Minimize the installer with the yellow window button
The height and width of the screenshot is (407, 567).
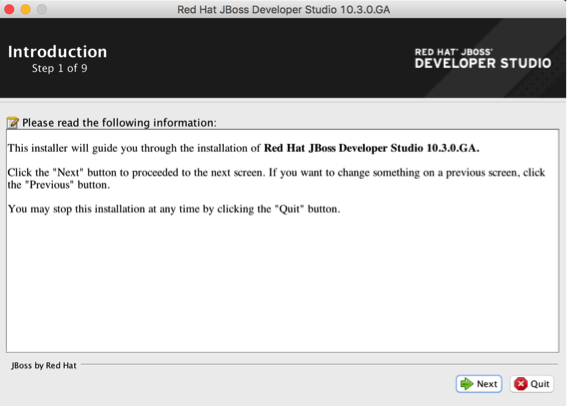tap(26, 9)
